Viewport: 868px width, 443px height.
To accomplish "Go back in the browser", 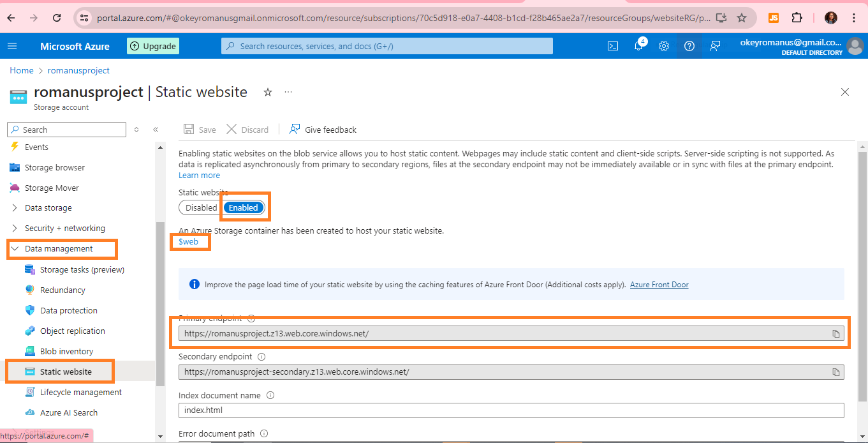I will click(11, 18).
